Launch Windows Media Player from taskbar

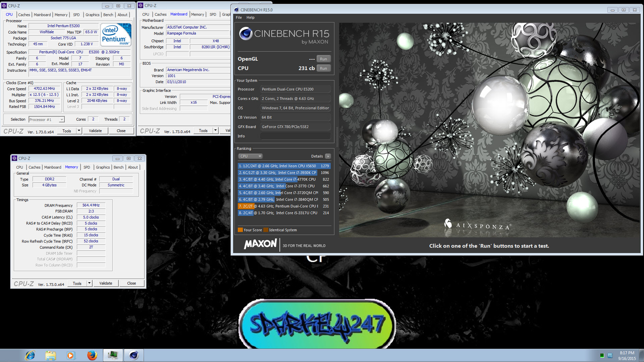(70, 355)
